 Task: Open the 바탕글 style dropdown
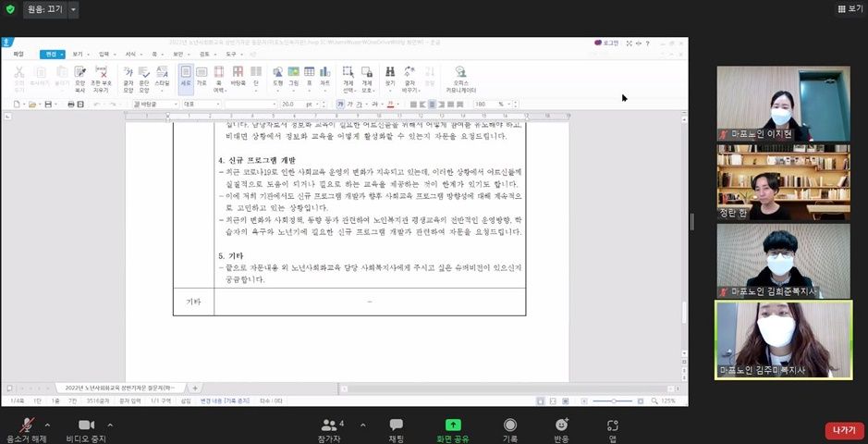156,105
